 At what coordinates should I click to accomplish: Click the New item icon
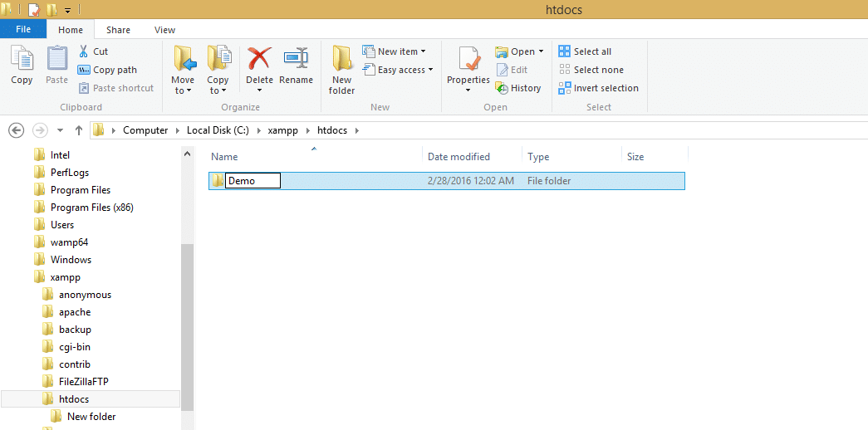pos(369,51)
